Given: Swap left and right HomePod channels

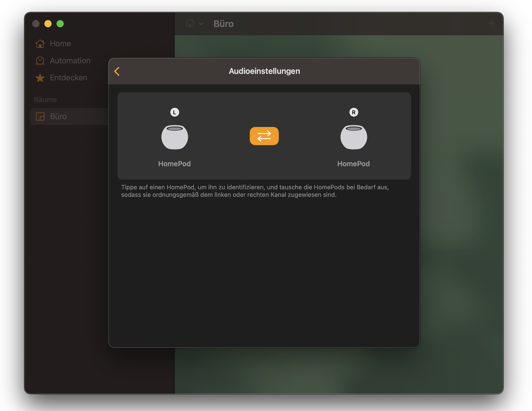Looking at the screenshot, I should tap(264, 136).
